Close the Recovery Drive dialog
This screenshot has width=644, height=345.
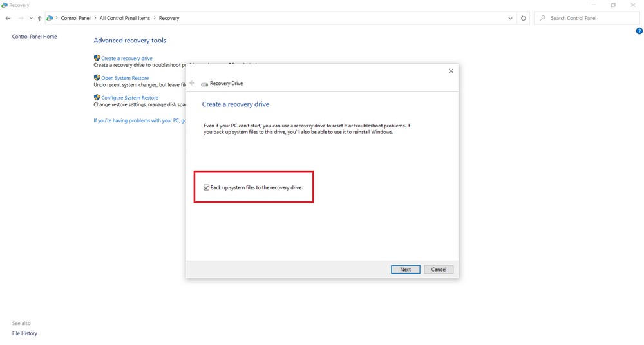pyautogui.click(x=451, y=71)
